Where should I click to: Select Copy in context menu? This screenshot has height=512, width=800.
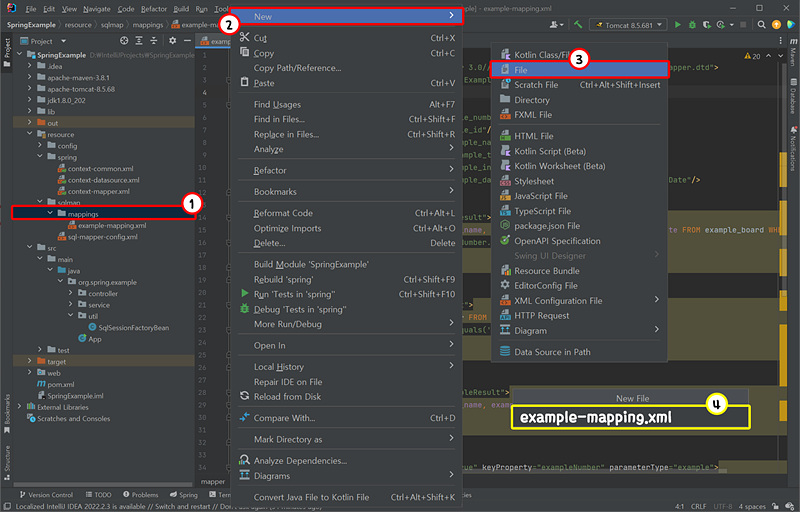point(347,53)
